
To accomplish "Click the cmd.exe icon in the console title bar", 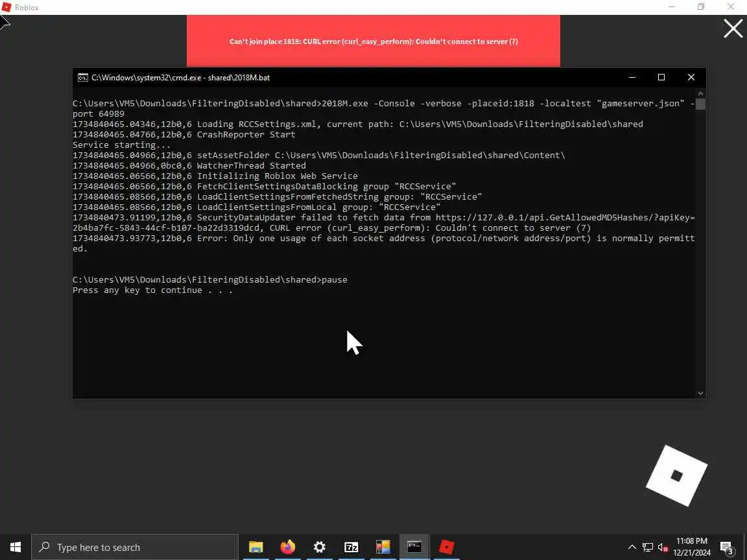I will (x=83, y=78).
